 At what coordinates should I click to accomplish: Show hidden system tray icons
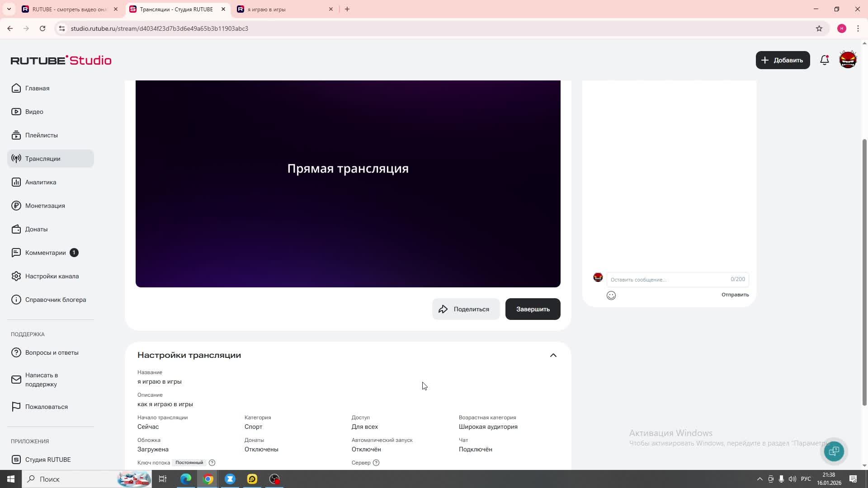[x=759, y=479]
